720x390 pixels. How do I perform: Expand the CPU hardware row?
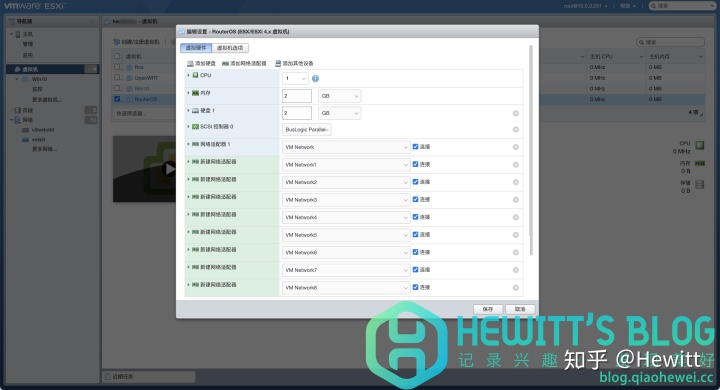coord(188,75)
